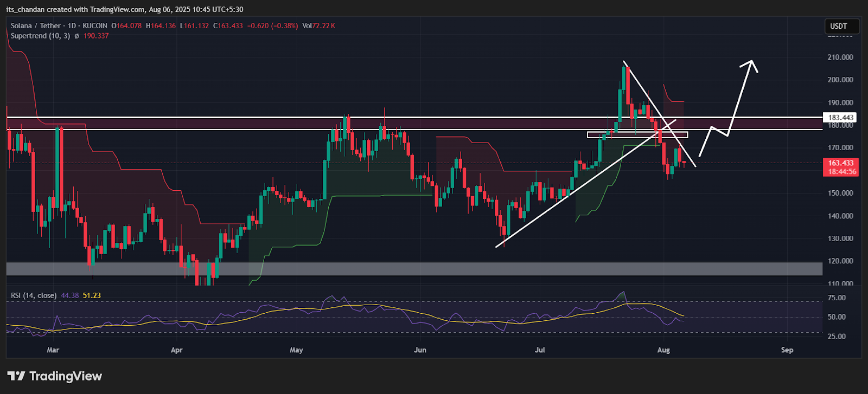Click 210.000 on the price axis
Viewport: 868px width, 394px height.
(840, 57)
